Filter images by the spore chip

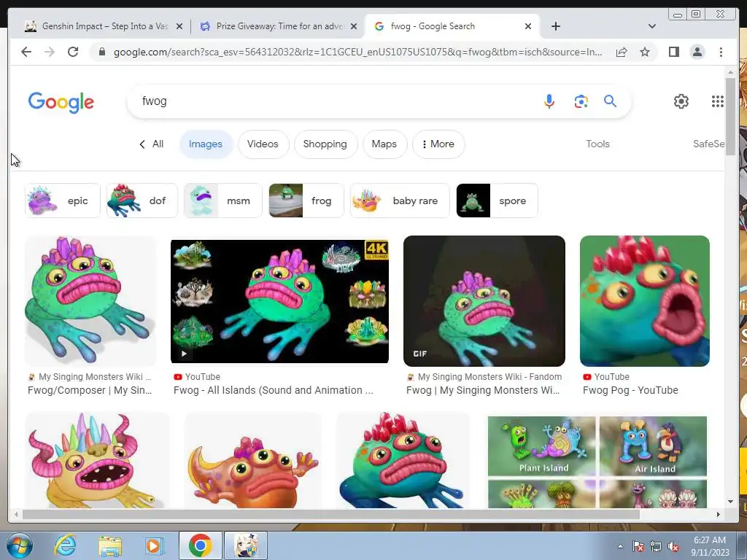pos(496,201)
